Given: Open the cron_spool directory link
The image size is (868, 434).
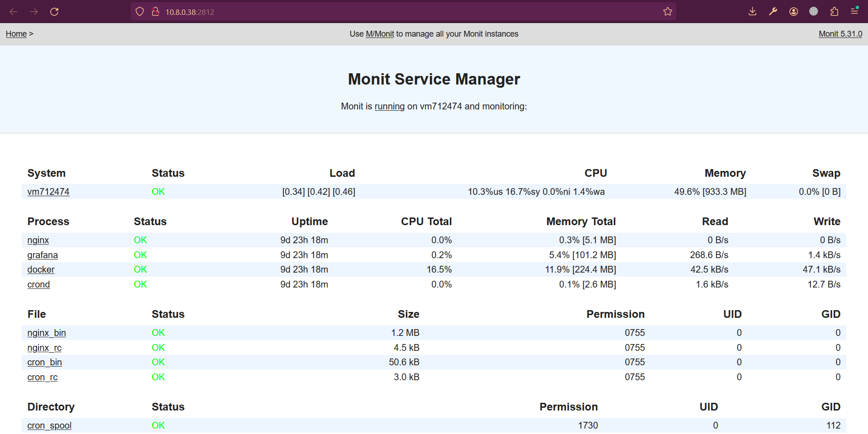Looking at the screenshot, I should [49, 425].
